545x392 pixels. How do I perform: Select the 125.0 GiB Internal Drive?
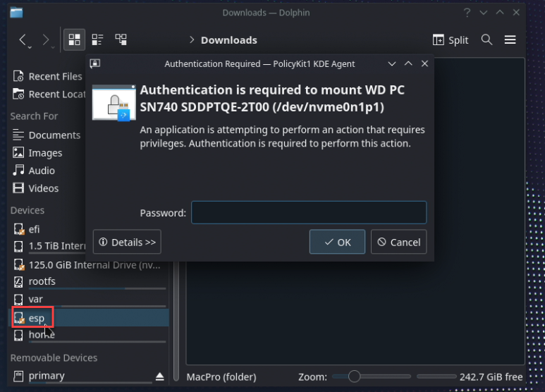[x=88, y=265]
